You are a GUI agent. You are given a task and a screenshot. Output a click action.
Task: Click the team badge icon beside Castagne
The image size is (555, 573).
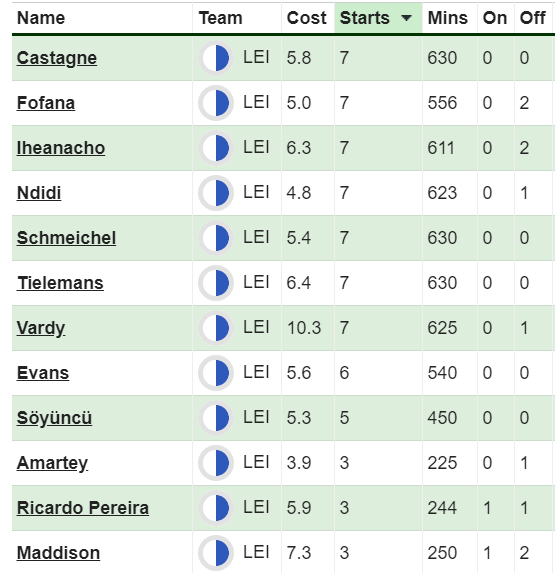point(216,58)
